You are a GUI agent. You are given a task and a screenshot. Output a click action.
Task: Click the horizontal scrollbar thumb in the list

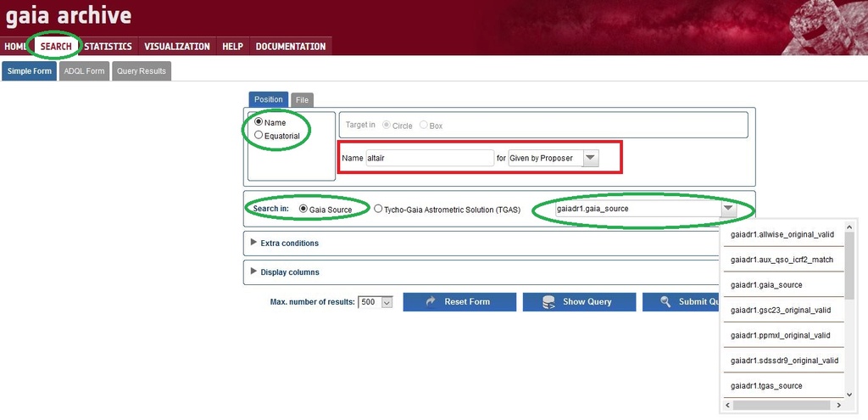pos(782,406)
